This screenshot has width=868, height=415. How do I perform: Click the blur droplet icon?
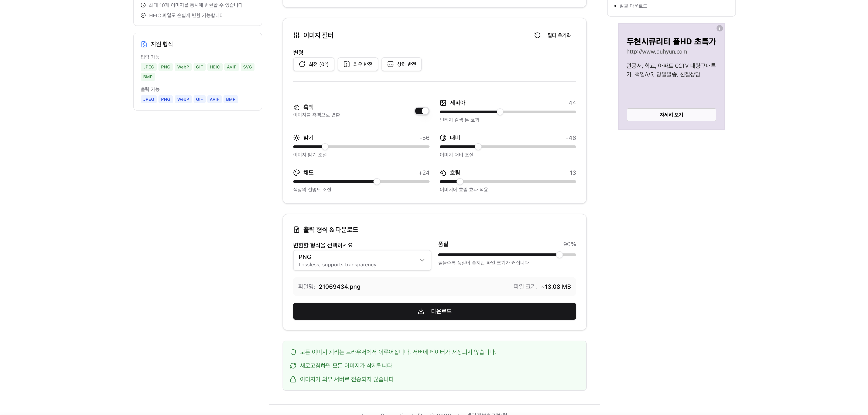point(443,173)
